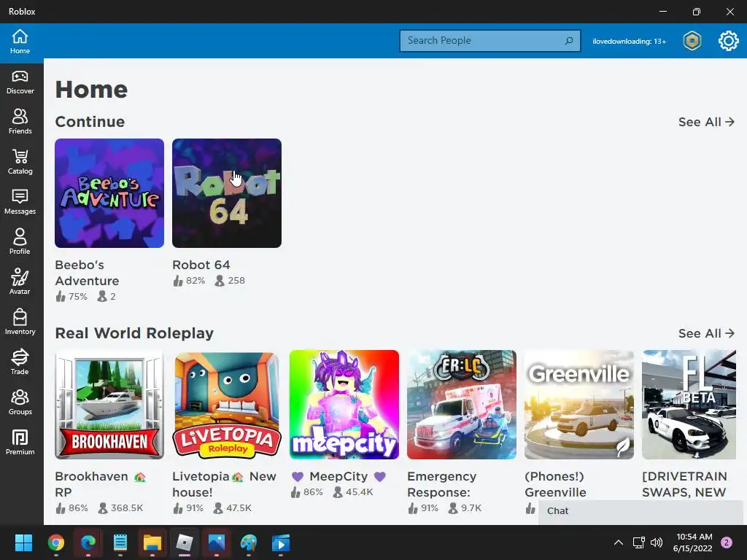Open the Catalog shop
The image size is (747, 560).
(20, 163)
